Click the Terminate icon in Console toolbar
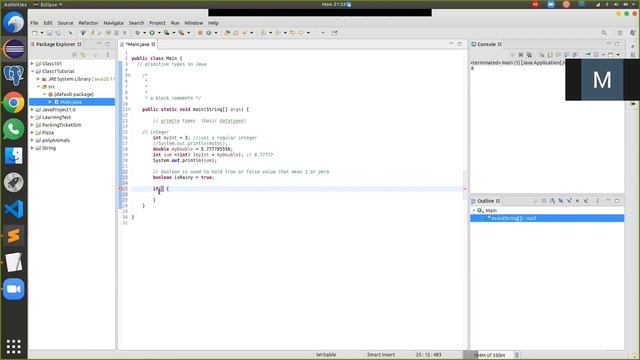The image size is (640, 360). click(x=513, y=54)
